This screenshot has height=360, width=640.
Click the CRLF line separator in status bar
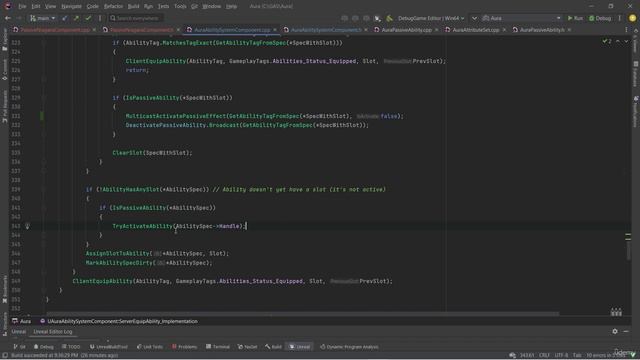point(544,356)
